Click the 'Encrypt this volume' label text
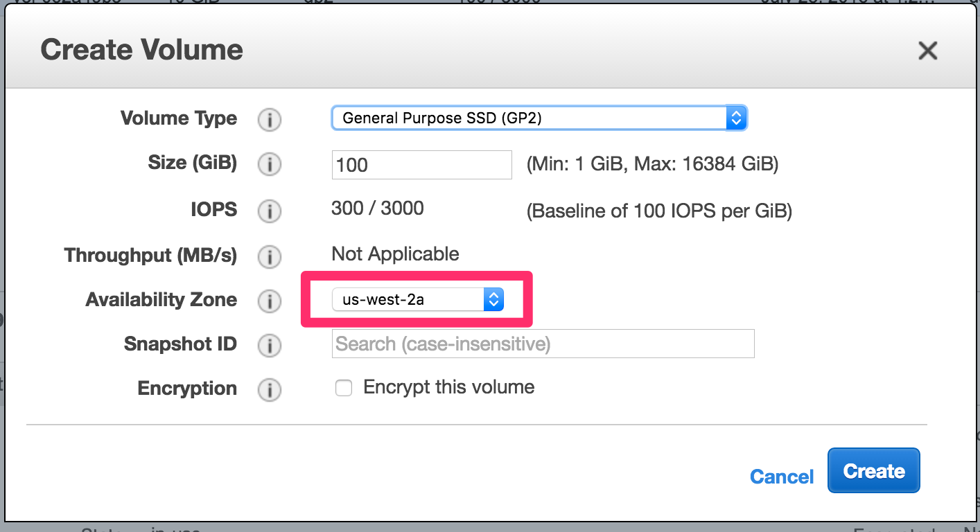The height and width of the screenshot is (532, 980). (x=448, y=387)
